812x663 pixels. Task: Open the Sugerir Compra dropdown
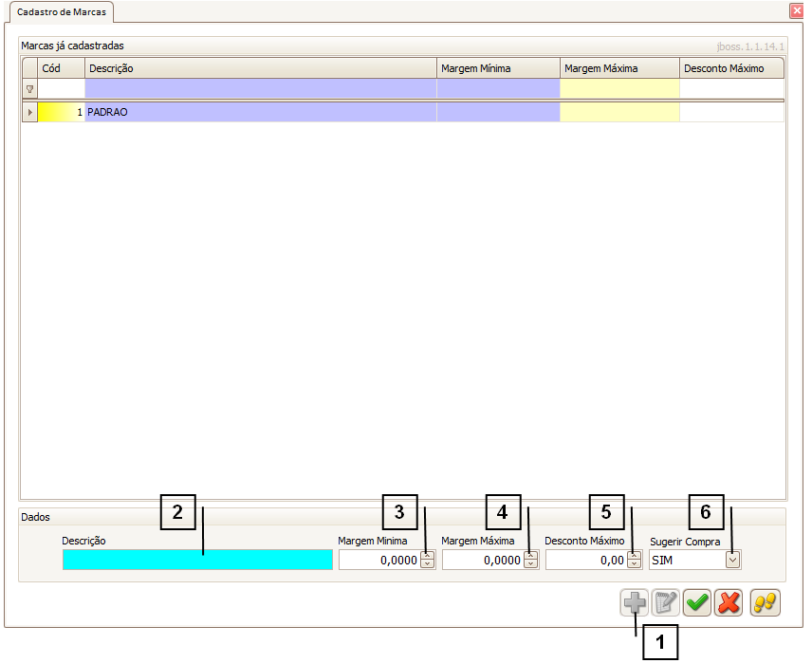coord(732,561)
